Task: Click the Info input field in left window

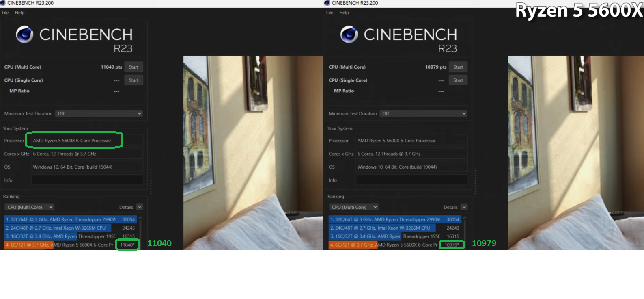Action: pos(87,180)
